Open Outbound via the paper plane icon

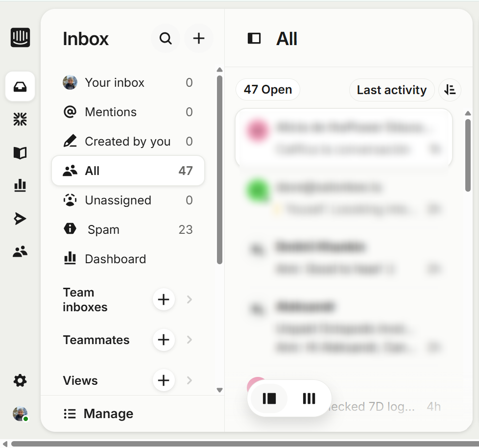pos(20,218)
